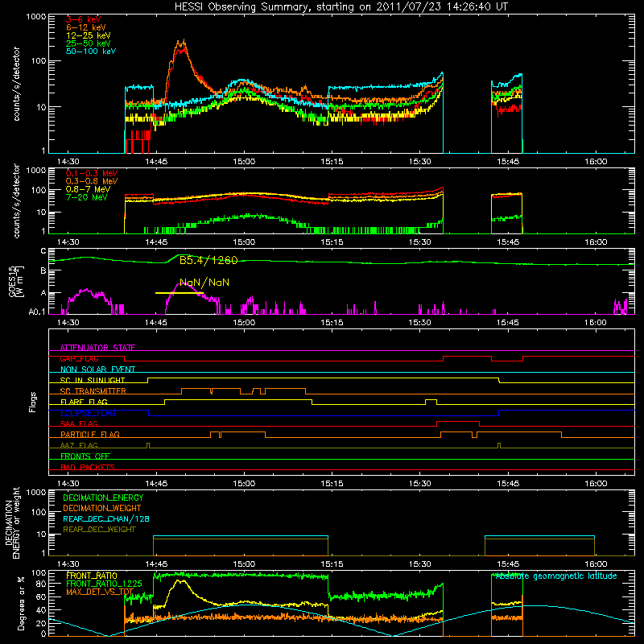644x644 pixels.
Task: Click the FRONT_RATIO_1225 legend label
Action: [x=104, y=584]
